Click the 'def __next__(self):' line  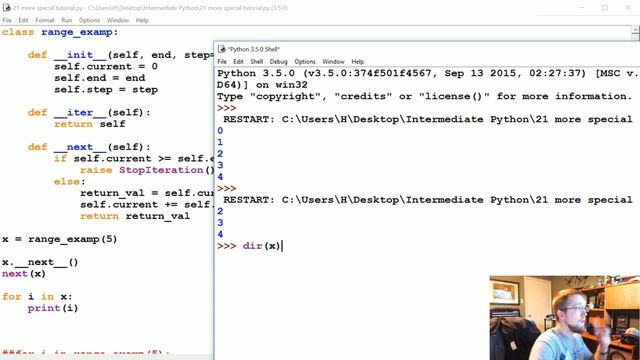click(89, 147)
